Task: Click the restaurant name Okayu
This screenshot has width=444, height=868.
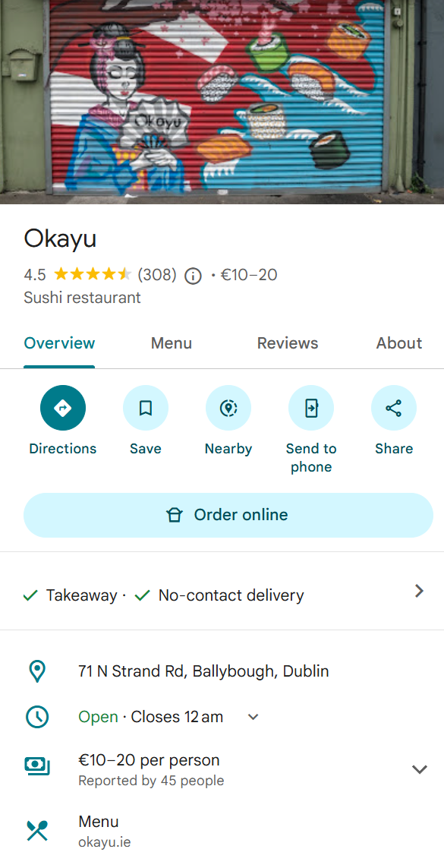Action: coord(58,238)
